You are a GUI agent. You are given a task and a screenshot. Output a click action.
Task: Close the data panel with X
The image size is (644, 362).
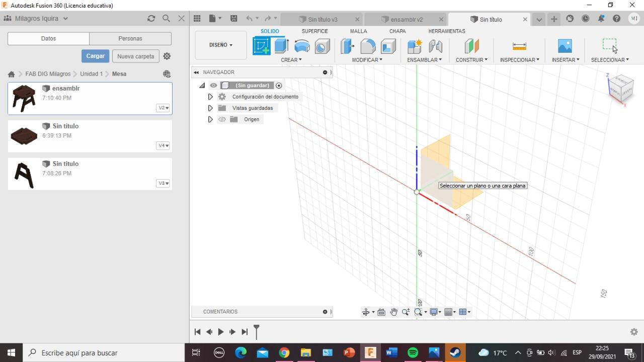click(x=182, y=18)
